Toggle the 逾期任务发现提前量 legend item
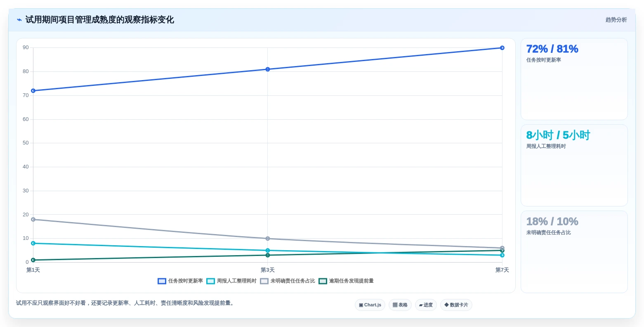The width and height of the screenshot is (644, 327). click(346, 281)
